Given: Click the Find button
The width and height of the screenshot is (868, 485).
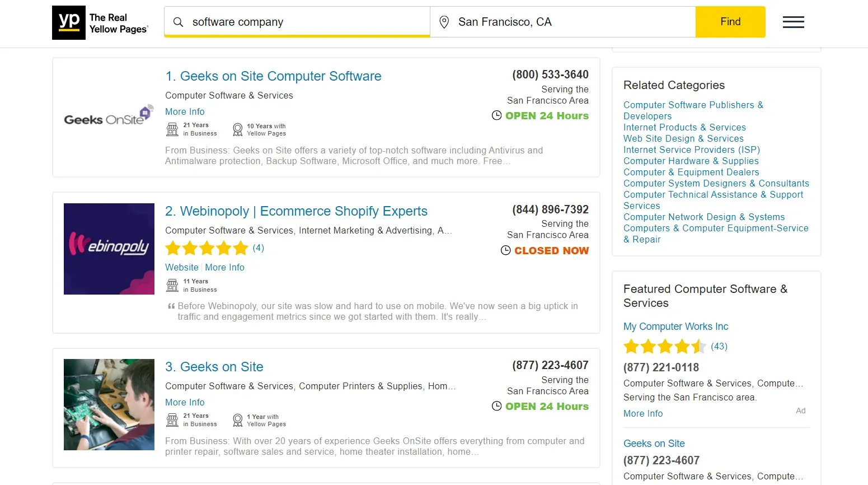Looking at the screenshot, I should 730,21.
